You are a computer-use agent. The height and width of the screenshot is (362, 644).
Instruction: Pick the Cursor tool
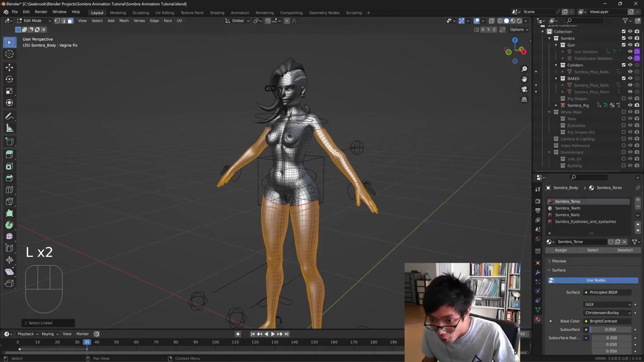tap(9, 54)
